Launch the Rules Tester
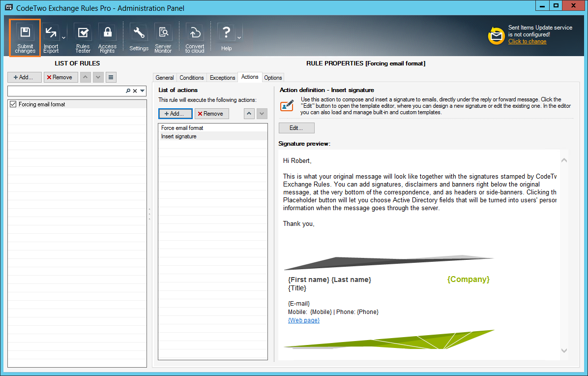The image size is (588, 376). [x=83, y=38]
